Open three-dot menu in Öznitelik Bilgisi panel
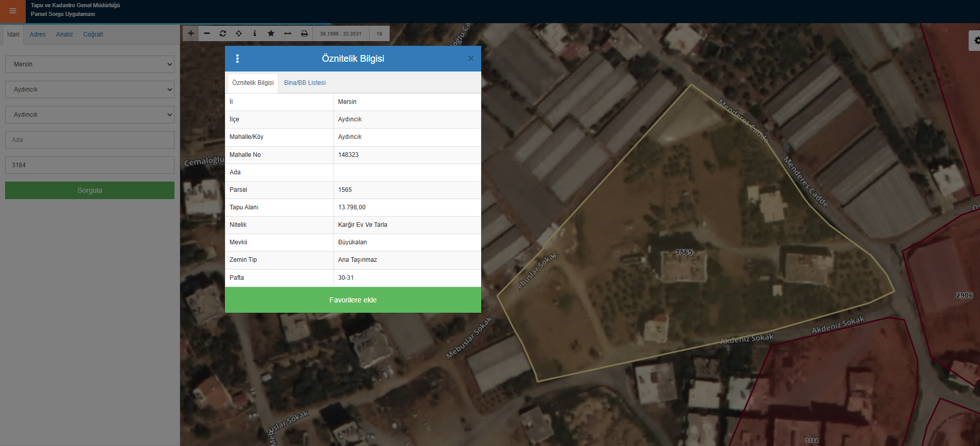Screen dimensions: 980x446 pyautogui.click(x=237, y=59)
